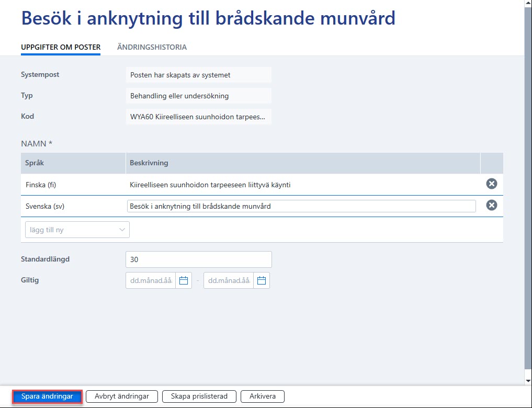Save with Spara ändringar button
Screen dimensions: 532x408
pyautogui.click(x=47, y=396)
